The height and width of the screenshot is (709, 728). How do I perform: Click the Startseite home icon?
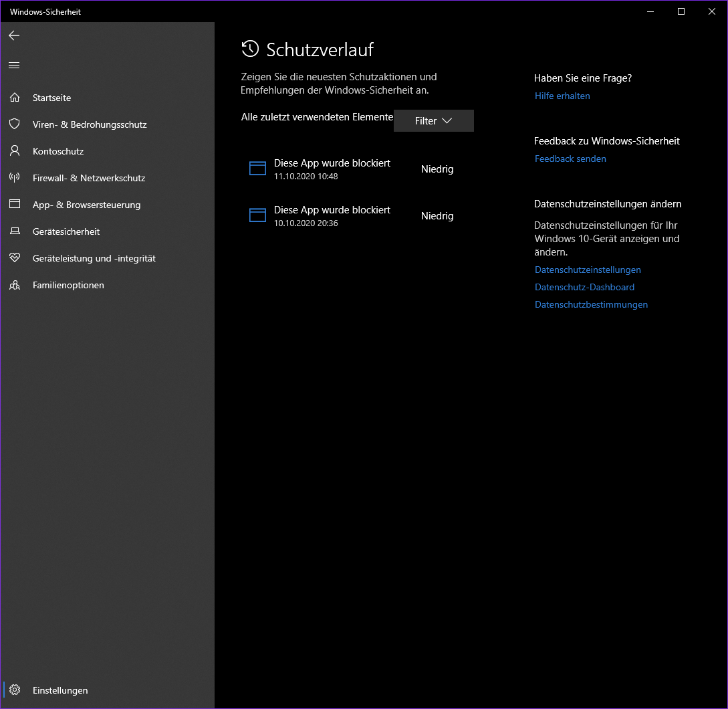pyautogui.click(x=15, y=98)
